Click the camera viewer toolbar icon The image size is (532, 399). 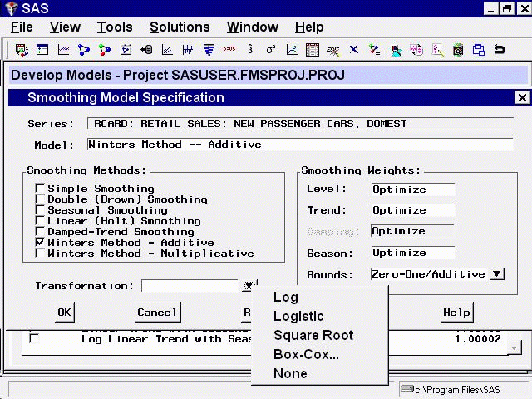coord(458,50)
